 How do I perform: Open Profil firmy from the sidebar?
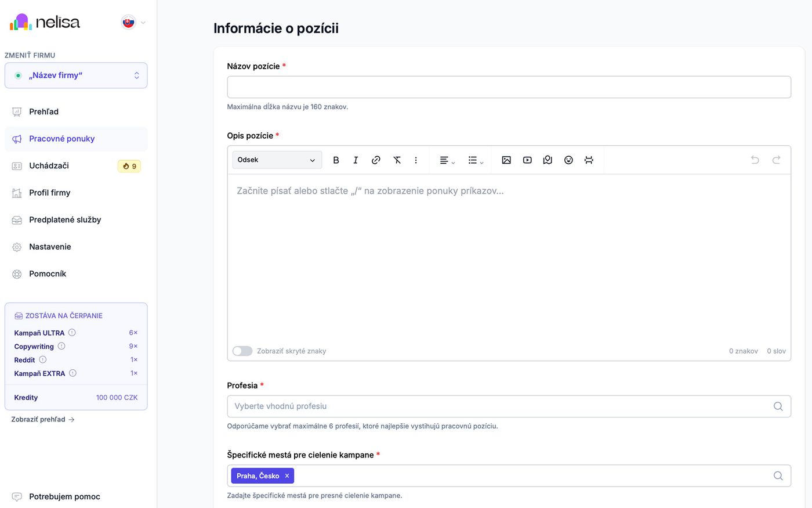(50, 193)
